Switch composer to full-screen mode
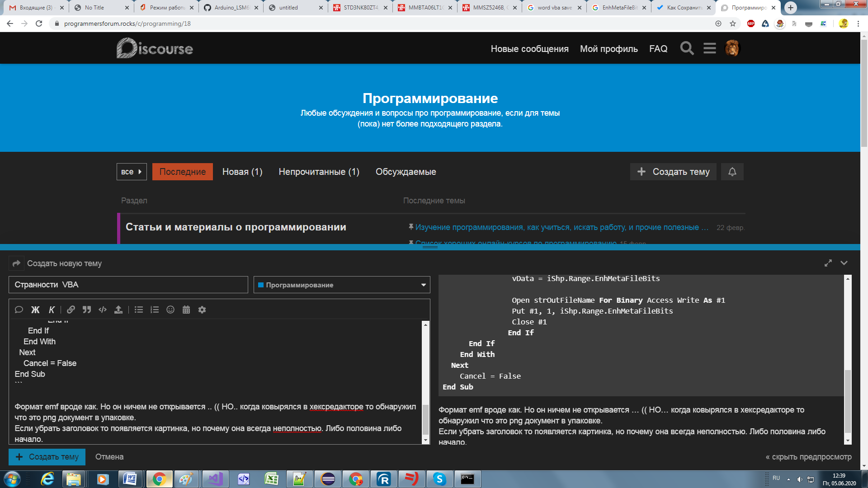Screen dimensions: 868x488 click(x=828, y=263)
